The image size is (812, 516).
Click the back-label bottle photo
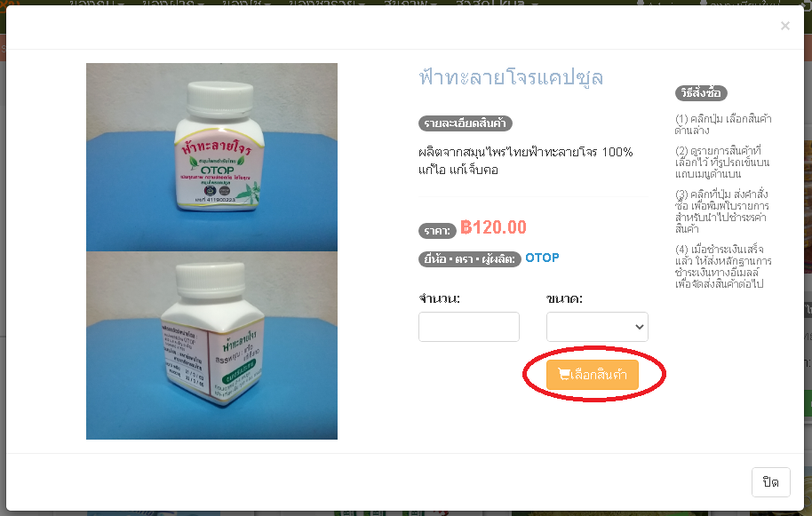[x=211, y=345]
